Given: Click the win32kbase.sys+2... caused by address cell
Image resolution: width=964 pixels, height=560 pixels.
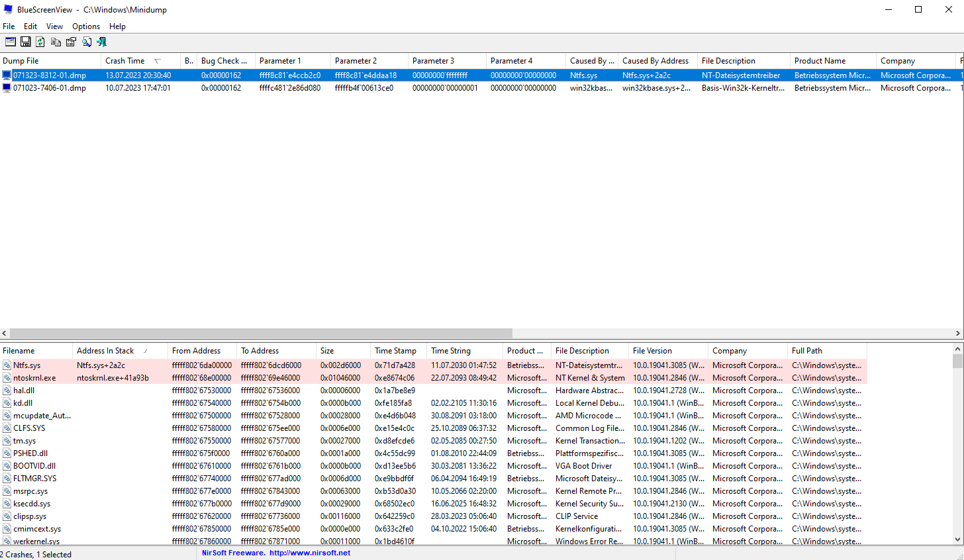Looking at the screenshot, I should (656, 88).
